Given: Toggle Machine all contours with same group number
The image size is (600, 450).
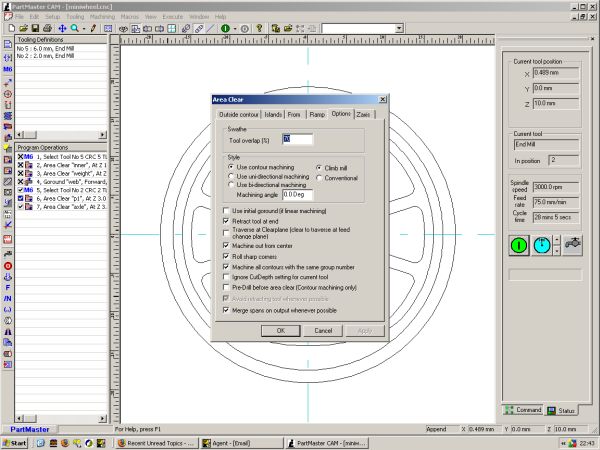Looking at the screenshot, I should (x=226, y=267).
